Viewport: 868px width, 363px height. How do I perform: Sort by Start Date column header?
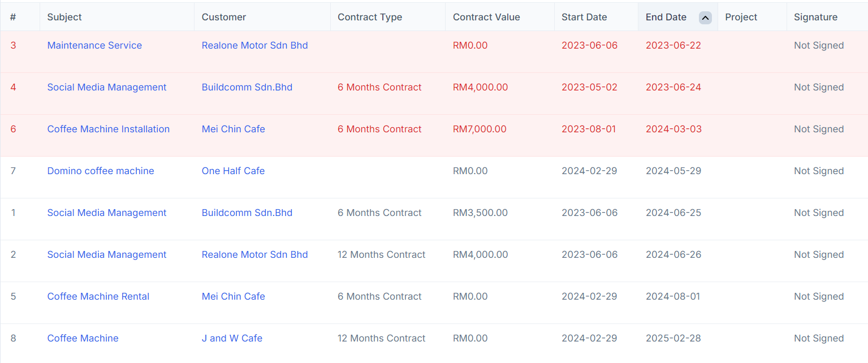(584, 17)
